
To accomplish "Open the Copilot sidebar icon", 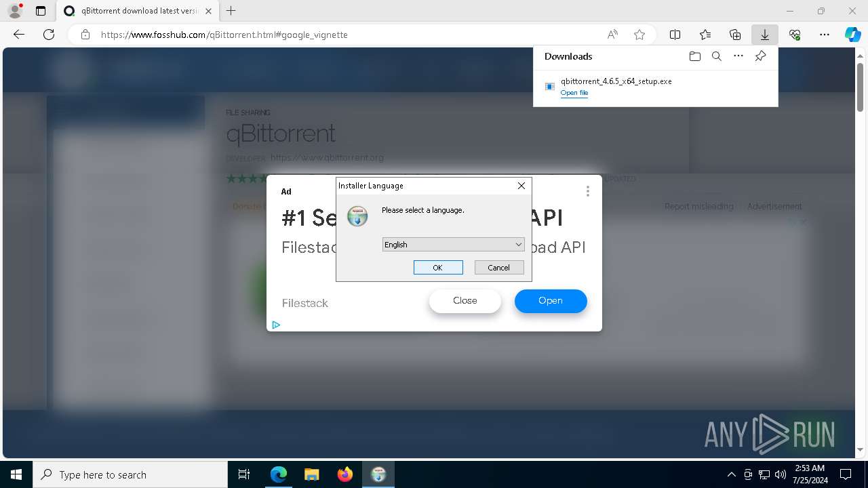I will [x=853, y=35].
